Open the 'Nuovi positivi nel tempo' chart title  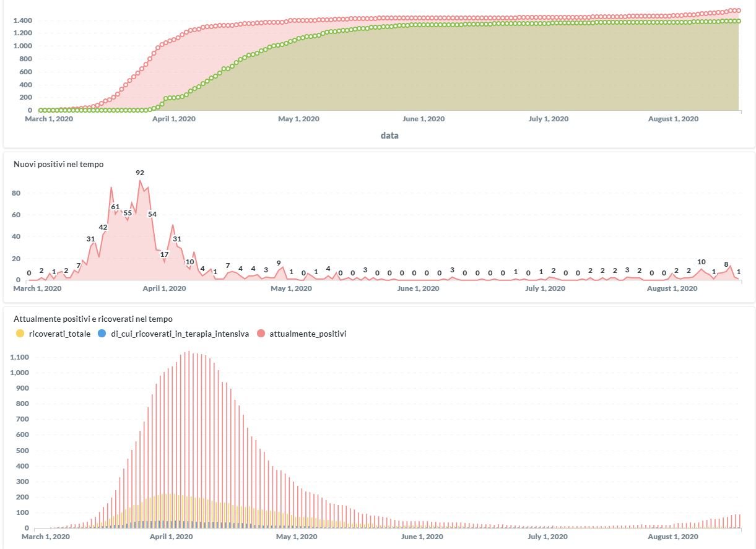pyautogui.click(x=59, y=164)
